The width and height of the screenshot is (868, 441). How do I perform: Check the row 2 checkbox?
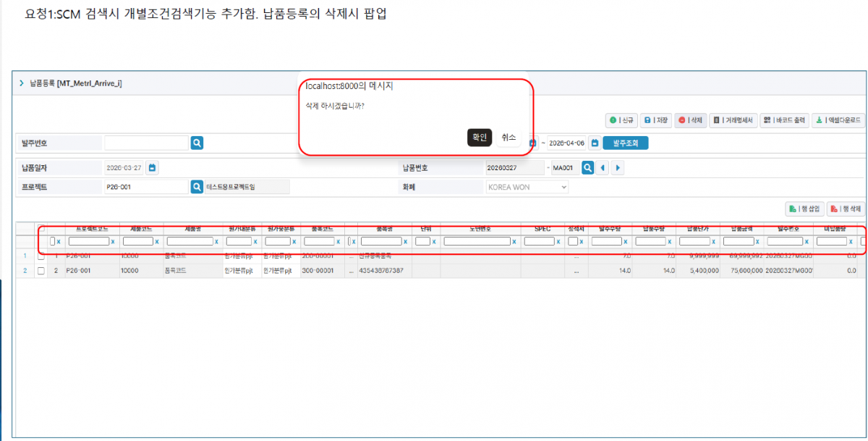(x=41, y=271)
